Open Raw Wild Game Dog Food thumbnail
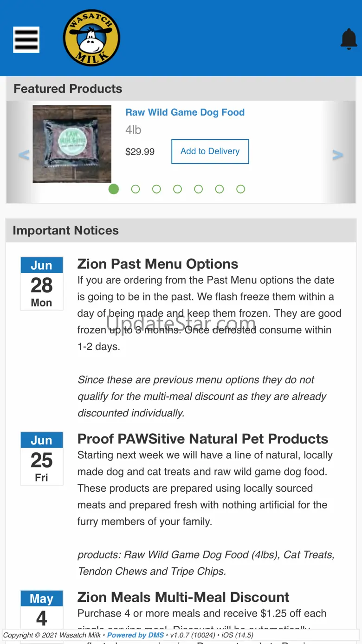The image size is (362, 644). (72, 144)
